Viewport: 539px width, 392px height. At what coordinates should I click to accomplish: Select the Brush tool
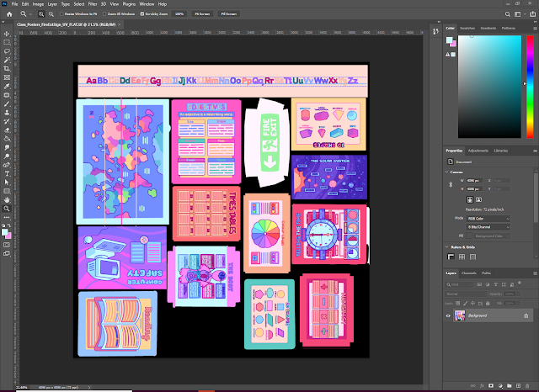pyautogui.click(x=7, y=103)
